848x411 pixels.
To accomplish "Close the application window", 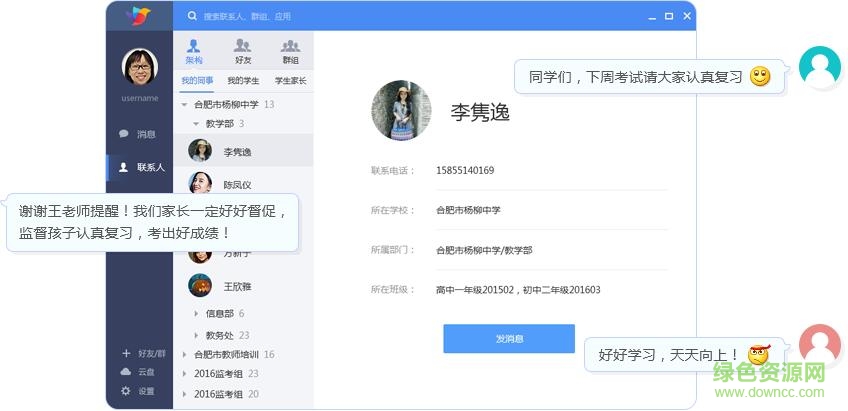I will (x=687, y=16).
